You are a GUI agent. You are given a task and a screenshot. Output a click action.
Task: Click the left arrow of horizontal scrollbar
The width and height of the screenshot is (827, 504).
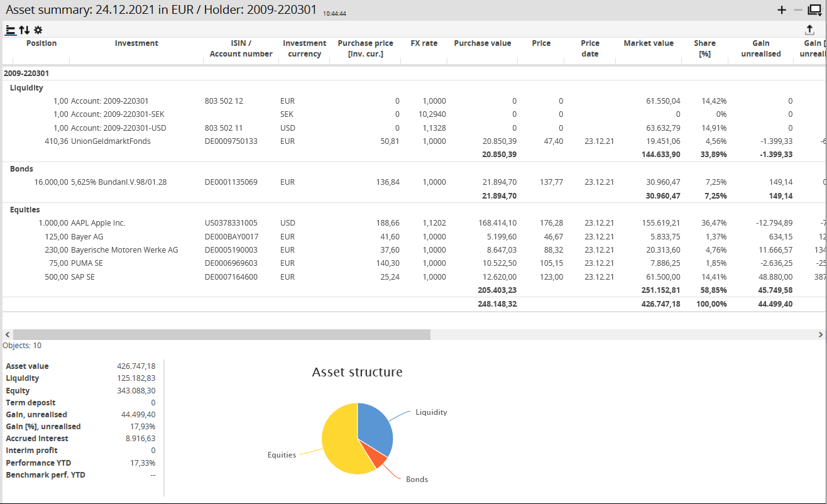click(x=6, y=335)
